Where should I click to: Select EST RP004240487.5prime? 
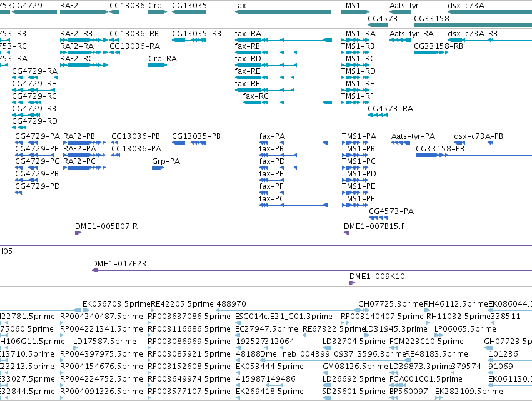pyautogui.click(x=62, y=323)
